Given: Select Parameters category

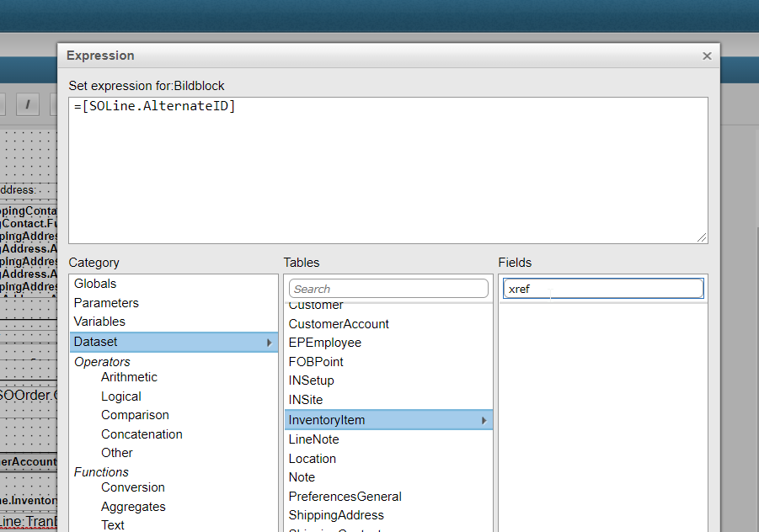Looking at the screenshot, I should [x=106, y=303].
